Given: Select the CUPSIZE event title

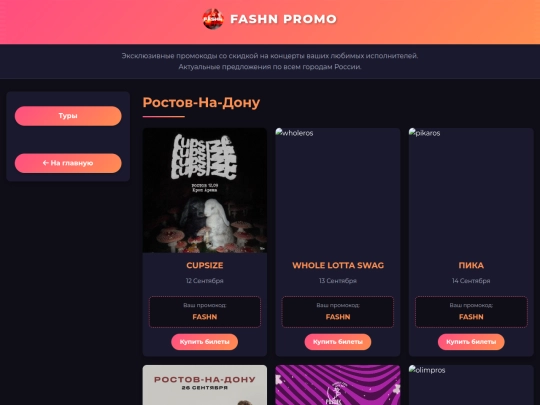Looking at the screenshot, I should 205,265.
